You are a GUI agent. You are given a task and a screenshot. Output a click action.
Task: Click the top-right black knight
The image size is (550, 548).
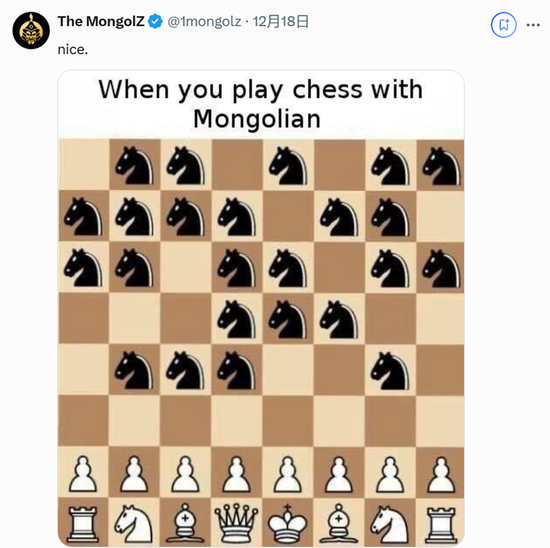point(441,166)
